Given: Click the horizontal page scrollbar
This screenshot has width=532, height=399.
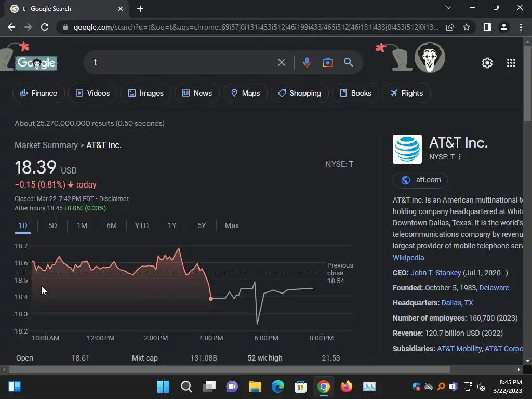Looking at the screenshot, I should click(x=229, y=369).
